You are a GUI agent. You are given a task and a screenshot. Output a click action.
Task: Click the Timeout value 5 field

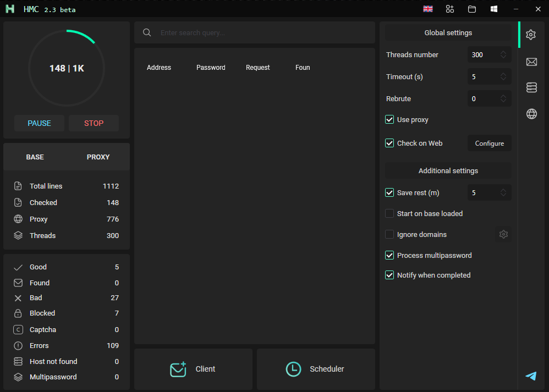click(490, 76)
